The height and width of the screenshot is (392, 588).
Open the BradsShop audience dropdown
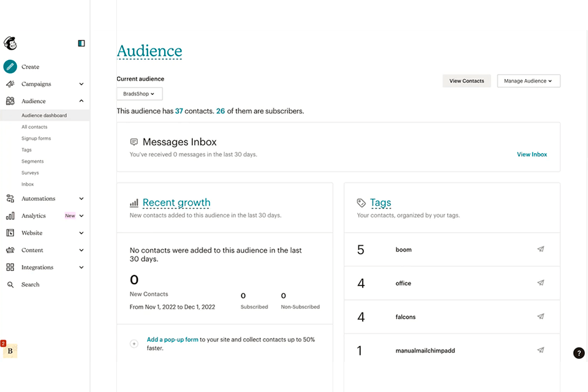140,94
